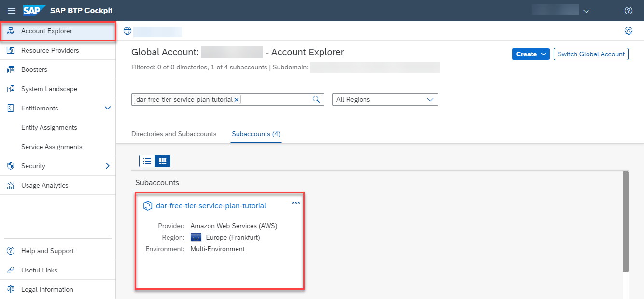
Task: Switch to list view toggle
Action: click(x=147, y=161)
